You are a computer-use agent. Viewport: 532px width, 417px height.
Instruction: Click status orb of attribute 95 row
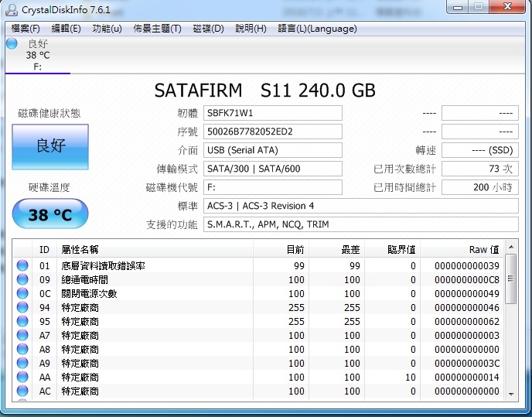22,321
